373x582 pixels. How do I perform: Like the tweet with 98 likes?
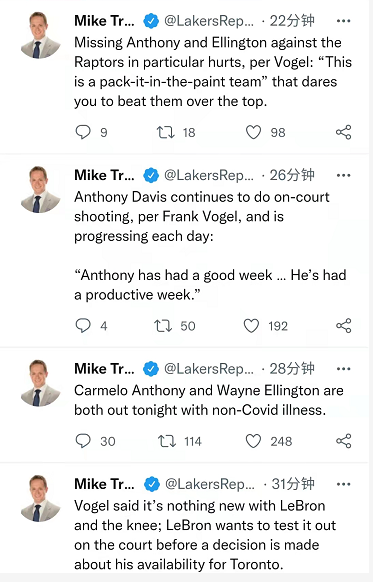[x=253, y=132]
